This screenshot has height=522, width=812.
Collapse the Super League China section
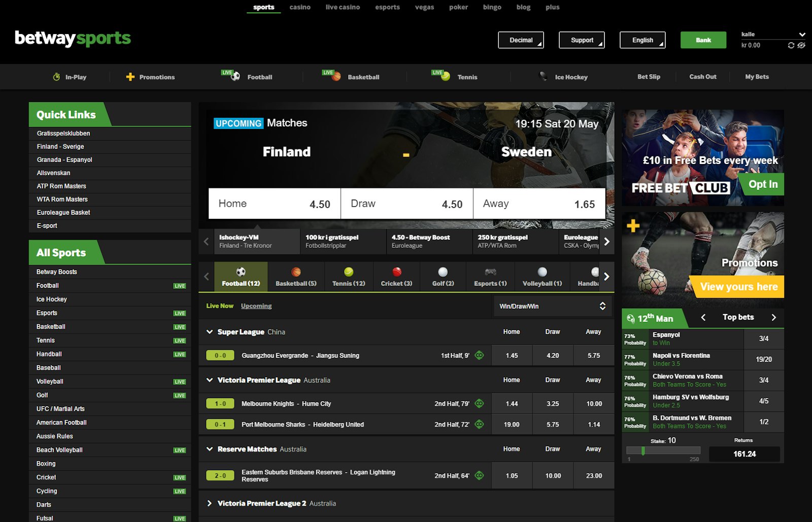pos(209,332)
